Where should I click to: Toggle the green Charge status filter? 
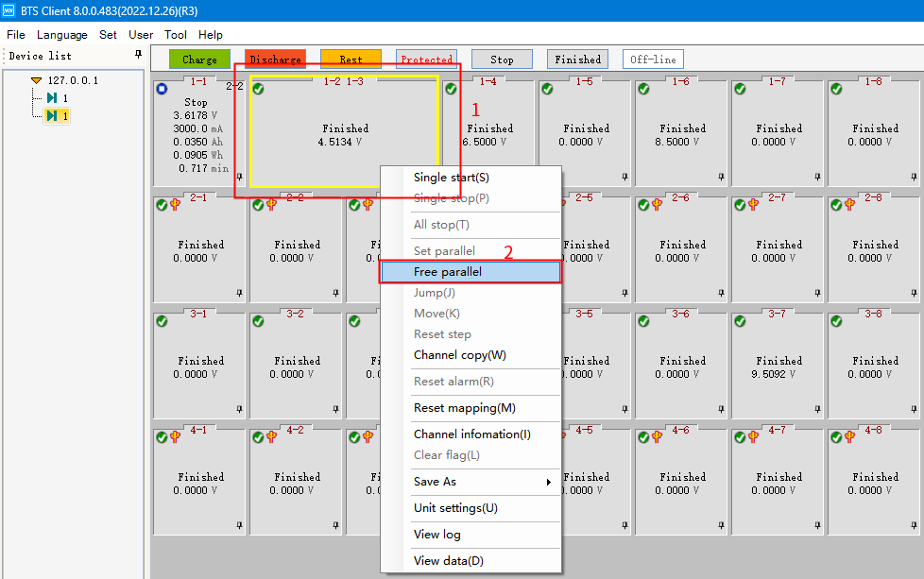pyautogui.click(x=199, y=60)
